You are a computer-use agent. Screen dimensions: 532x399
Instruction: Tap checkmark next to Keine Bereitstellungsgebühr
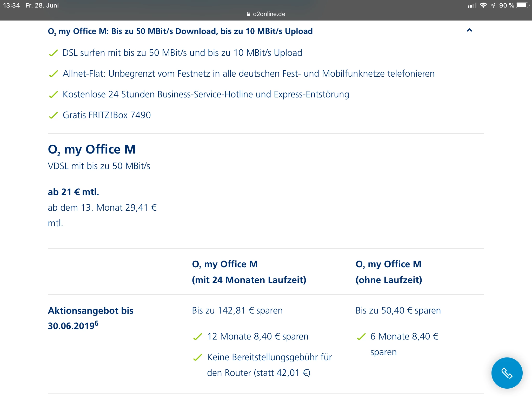click(198, 357)
